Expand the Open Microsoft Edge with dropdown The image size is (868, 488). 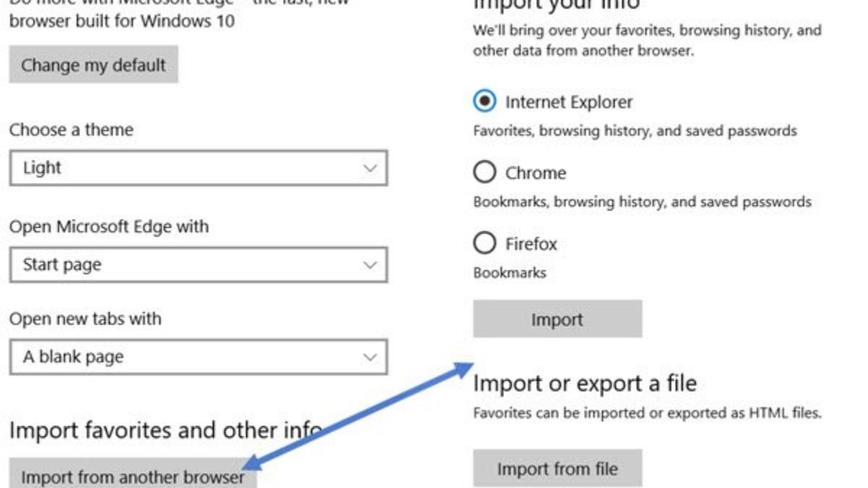198,265
